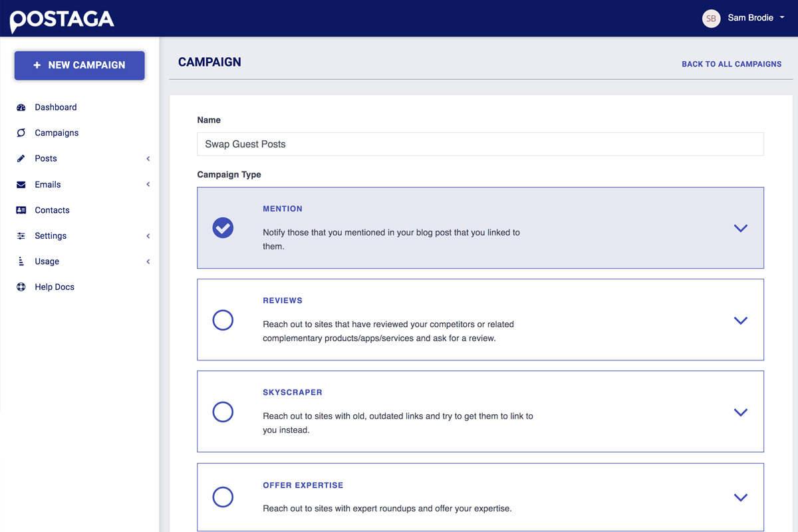This screenshot has width=798, height=532.
Task: Expand the Reviews card chevron
Action: click(741, 321)
